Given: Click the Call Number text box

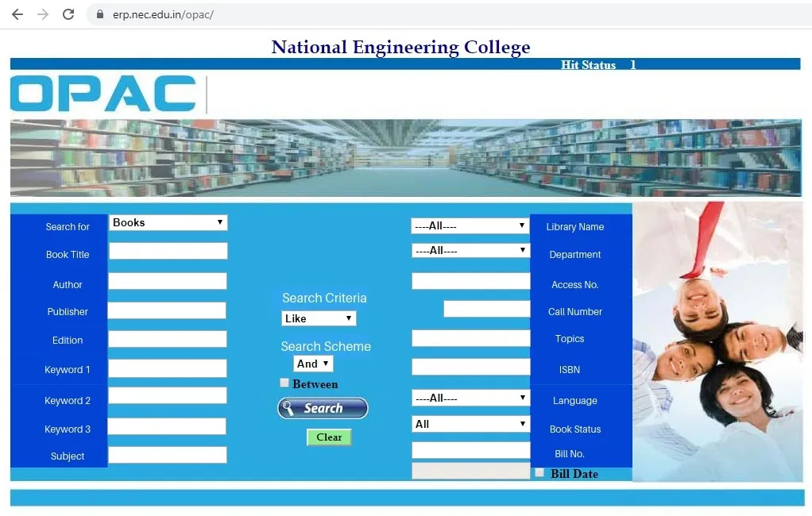Looking at the screenshot, I should tap(487, 309).
